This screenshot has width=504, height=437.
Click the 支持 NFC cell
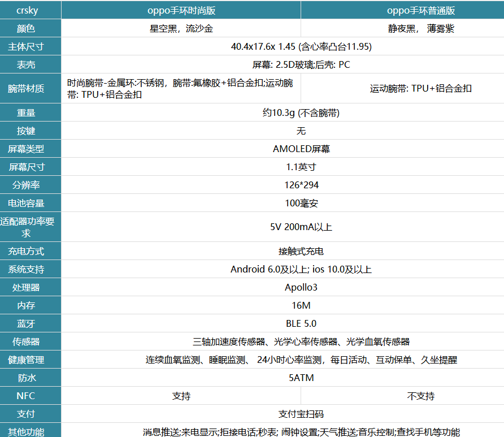[181, 396]
